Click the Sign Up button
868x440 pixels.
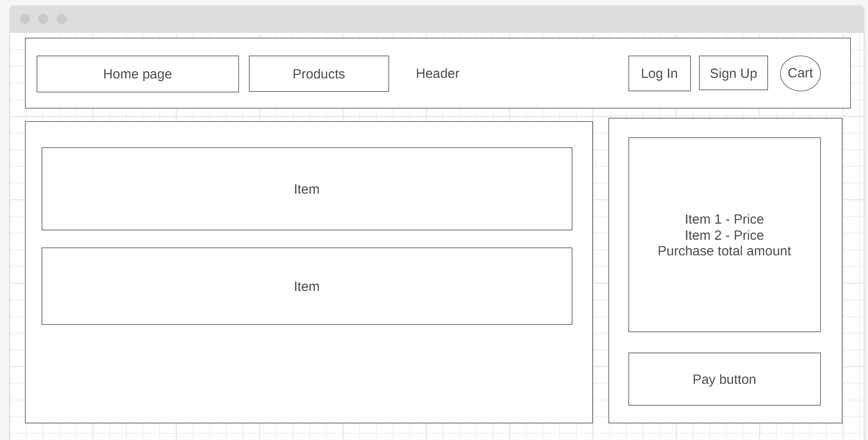732,73
